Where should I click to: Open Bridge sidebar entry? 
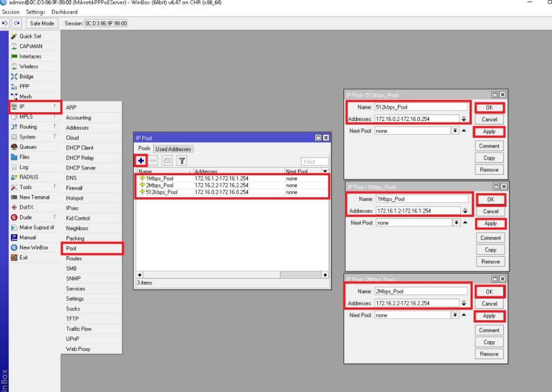[x=34, y=77]
